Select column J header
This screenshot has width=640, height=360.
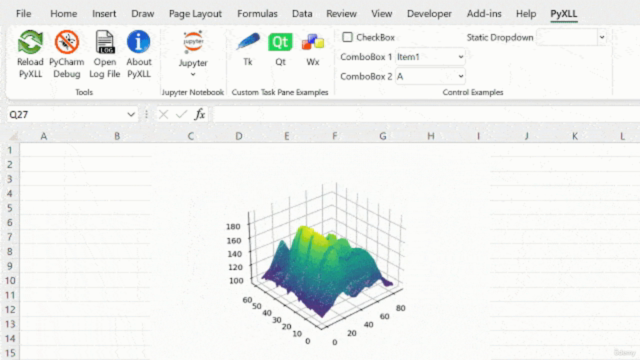click(x=527, y=136)
